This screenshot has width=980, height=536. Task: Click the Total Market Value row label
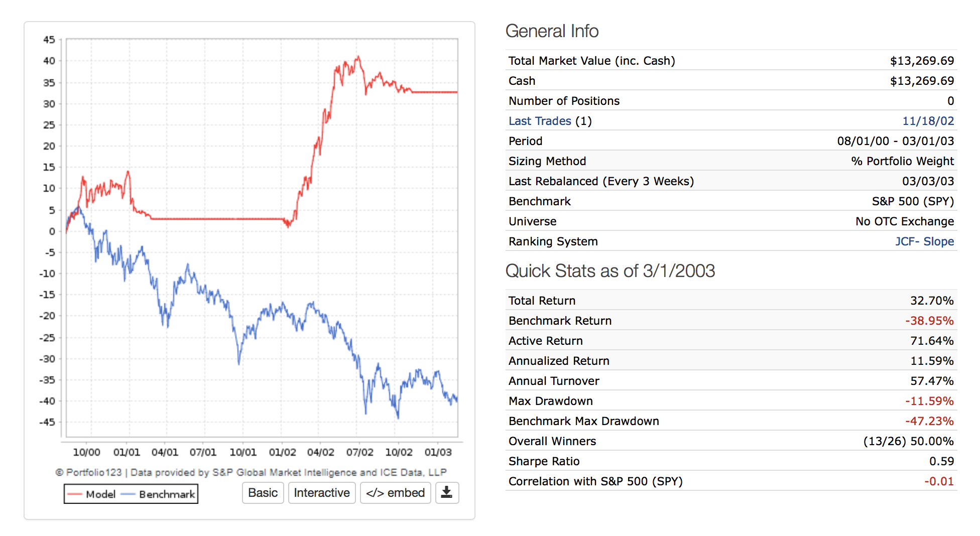(591, 61)
